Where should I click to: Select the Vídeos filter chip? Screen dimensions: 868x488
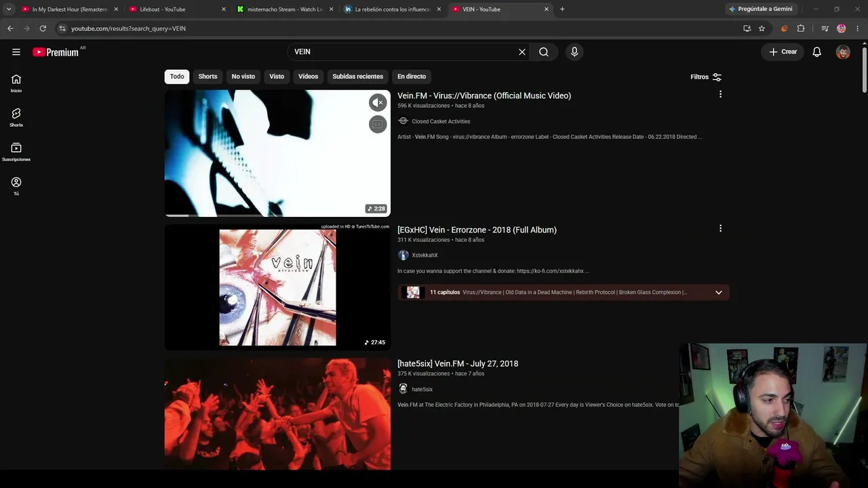[x=308, y=77]
